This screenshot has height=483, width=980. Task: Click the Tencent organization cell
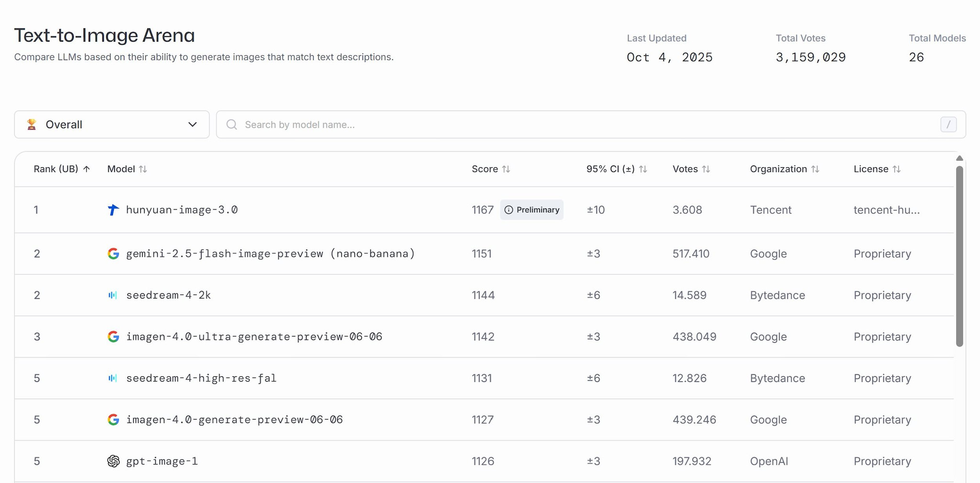pyautogui.click(x=771, y=210)
